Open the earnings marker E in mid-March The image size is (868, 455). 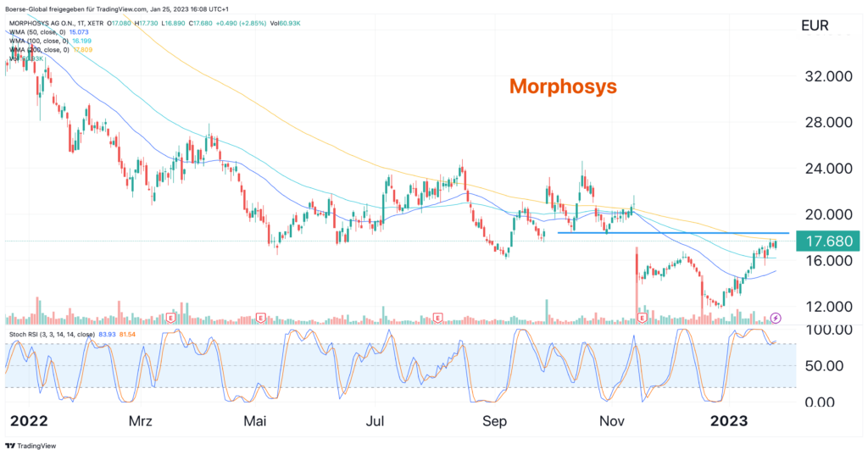171,319
